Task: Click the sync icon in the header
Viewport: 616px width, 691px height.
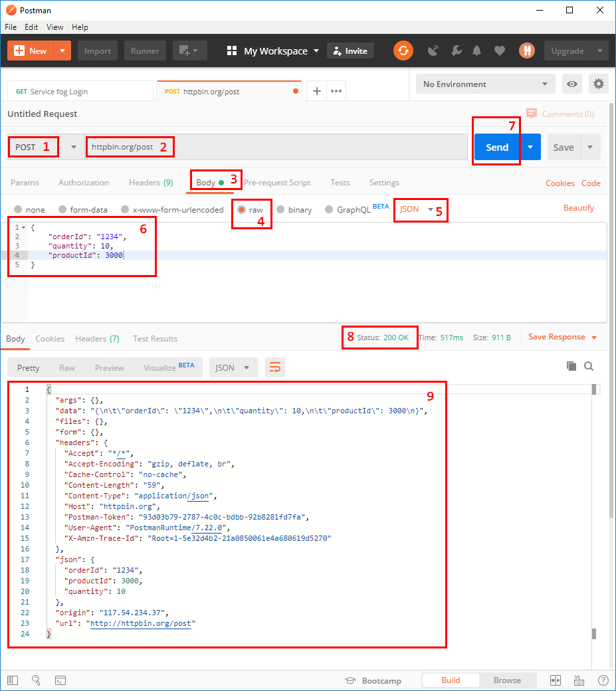Action: point(403,50)
